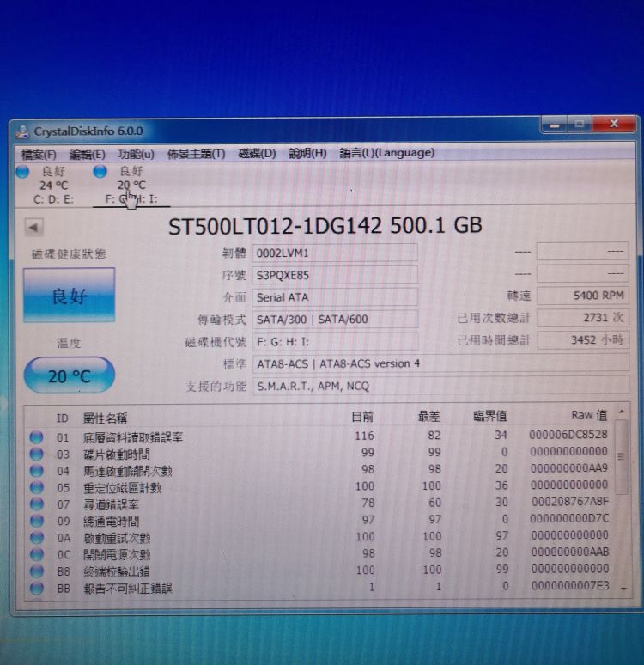Screen dimensions: 644x665
Task: Open the 語言(L)(Language) menu
Action: coord(386,152)
